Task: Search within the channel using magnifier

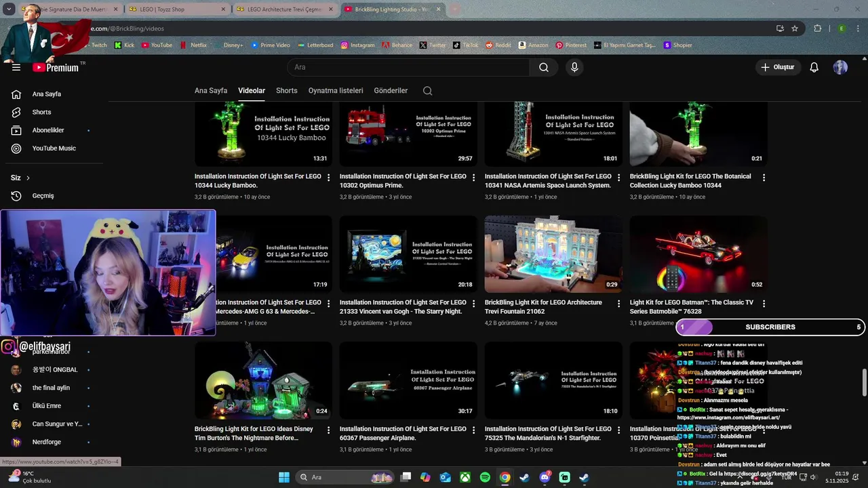Action: (427, 91)
